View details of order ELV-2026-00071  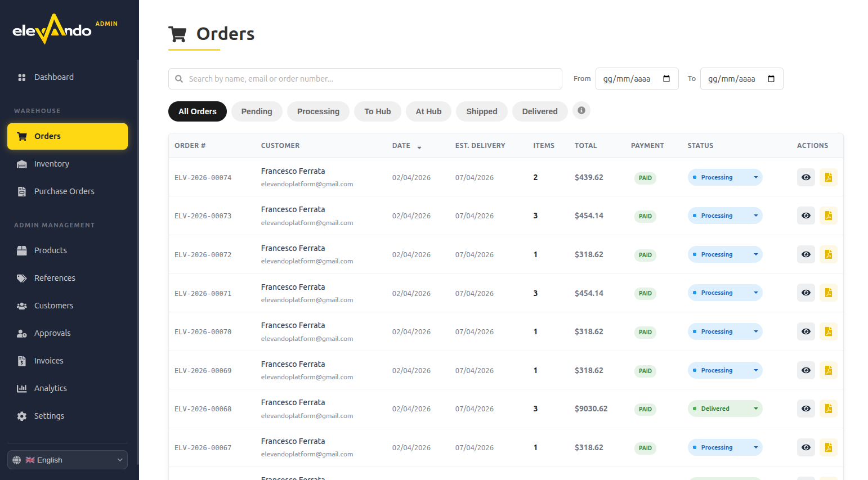coord(806,293)
